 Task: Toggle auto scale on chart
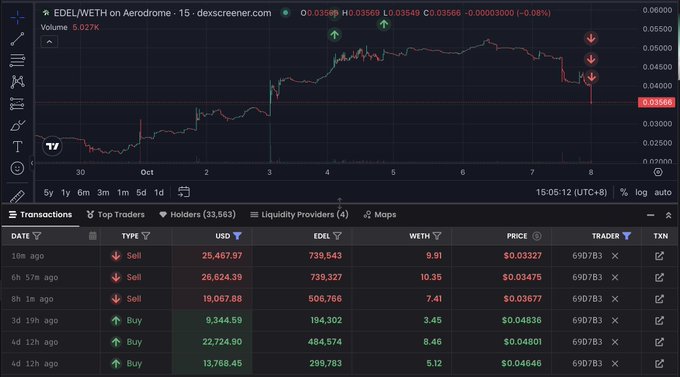(663, 192)
